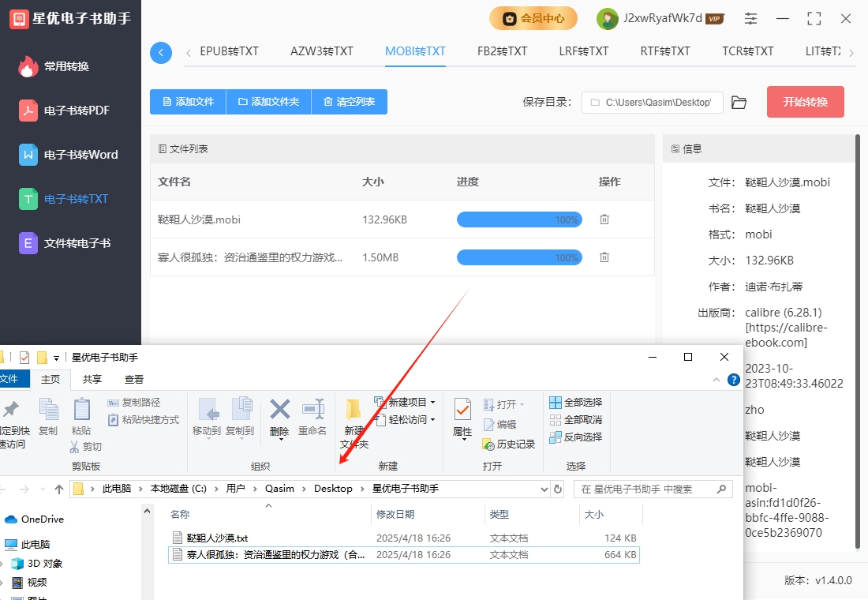Click 反向选择 in Explorer ribbon
Image resolution: width=868 pixels, height=600 pixels.
[576, 437]
